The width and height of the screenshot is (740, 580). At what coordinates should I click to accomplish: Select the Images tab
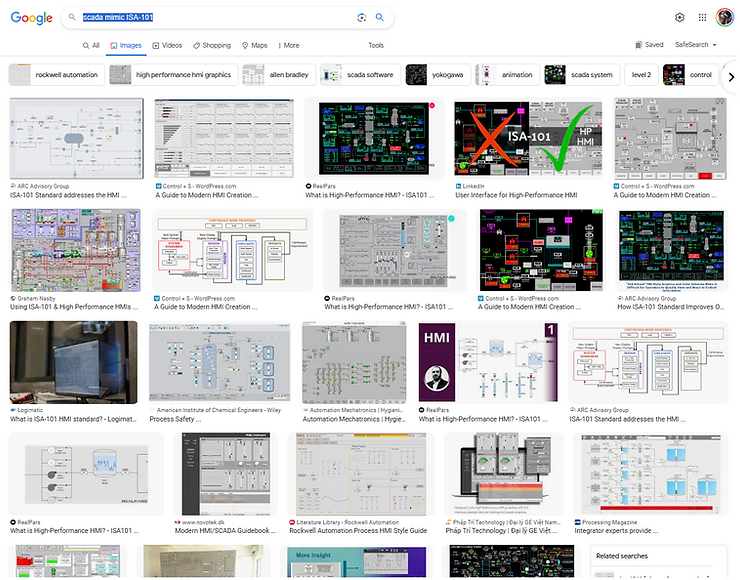click(126, 45)
